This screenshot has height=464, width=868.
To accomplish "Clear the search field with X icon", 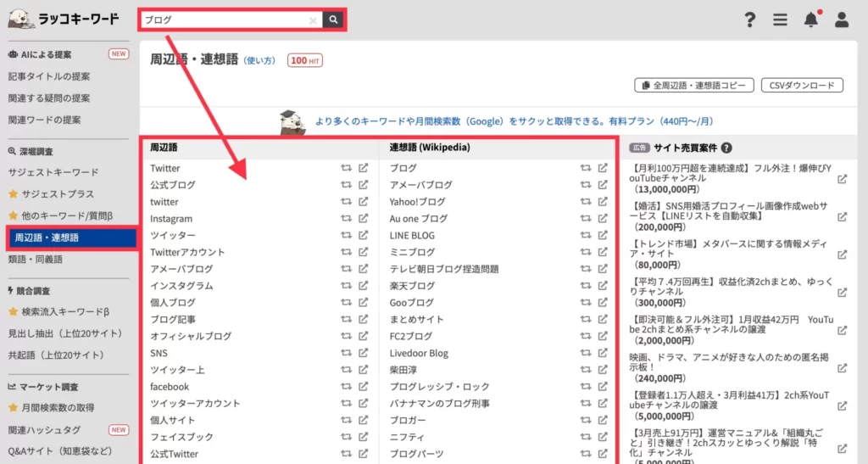I will pos(313,20).
